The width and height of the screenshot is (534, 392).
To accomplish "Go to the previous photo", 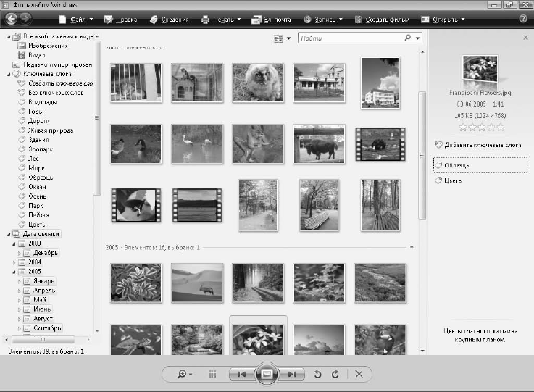I will tap(242, 374).
